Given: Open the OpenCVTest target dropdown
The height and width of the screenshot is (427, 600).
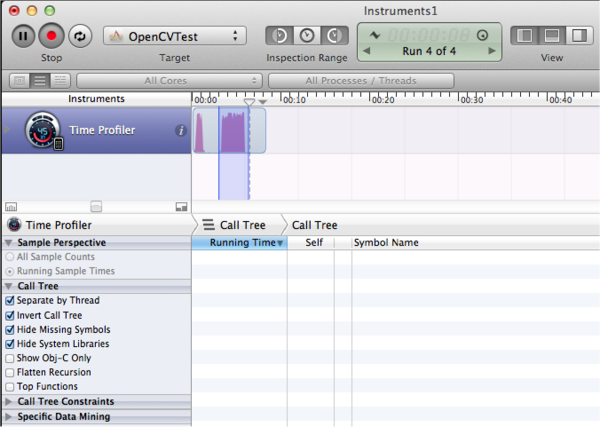Looking at the screenshot, I should click(174, 36).
